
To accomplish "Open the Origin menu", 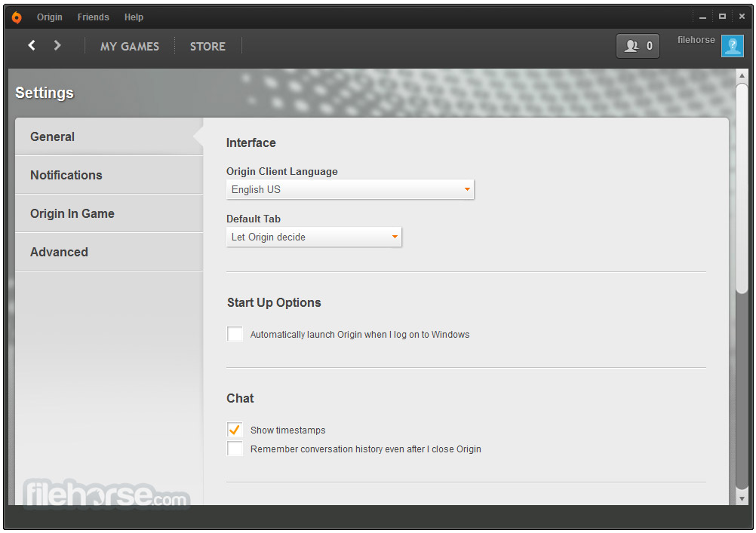I will [x=50, y=17].
